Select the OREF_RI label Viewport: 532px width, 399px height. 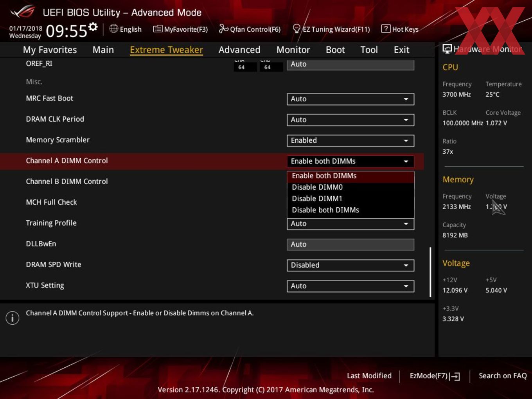[39, 63]
